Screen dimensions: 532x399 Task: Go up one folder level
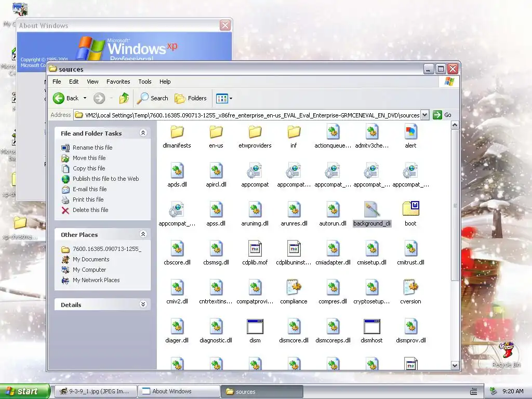pyautogui.click(x=124, y=98)
